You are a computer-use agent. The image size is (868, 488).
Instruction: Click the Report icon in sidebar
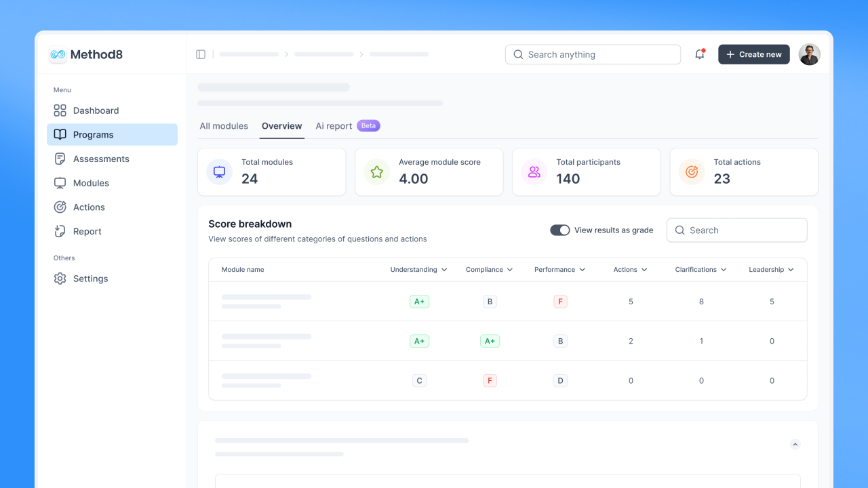[x=60, y=231]
